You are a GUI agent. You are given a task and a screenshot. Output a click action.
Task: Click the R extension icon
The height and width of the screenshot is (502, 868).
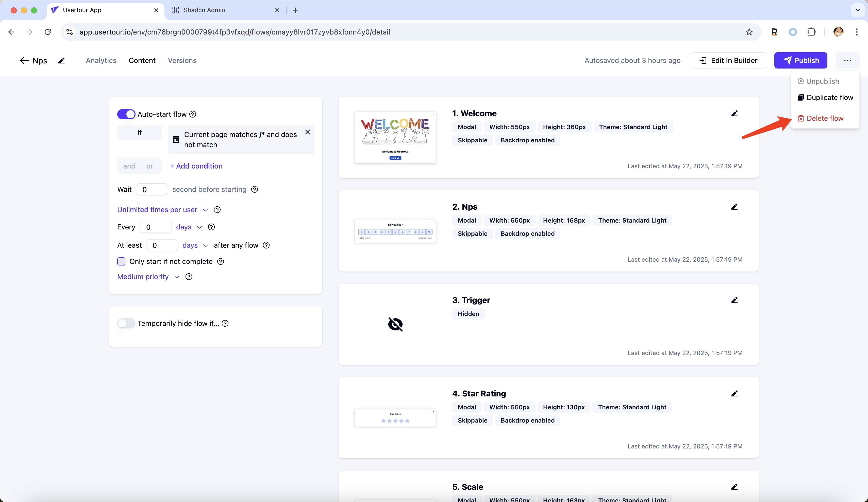tap(774, 32)
